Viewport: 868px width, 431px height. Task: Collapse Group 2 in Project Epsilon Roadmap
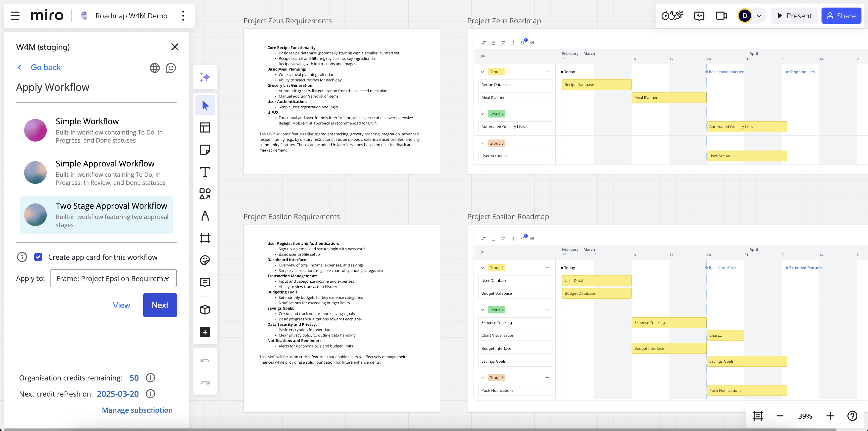point(483,310)
